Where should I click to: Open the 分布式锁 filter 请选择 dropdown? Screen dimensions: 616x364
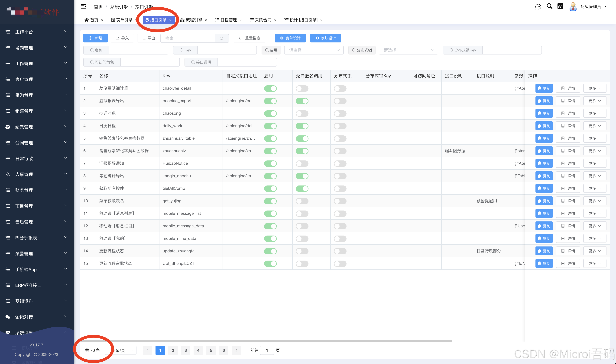(x=408, y=50)
